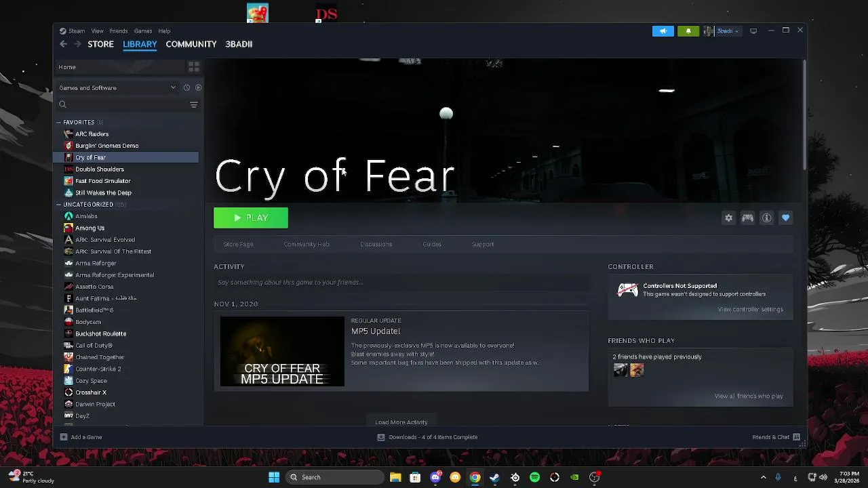Click first friend avatar in Friends Who Play
Screen dimensions: 868x488
point(620,370)
